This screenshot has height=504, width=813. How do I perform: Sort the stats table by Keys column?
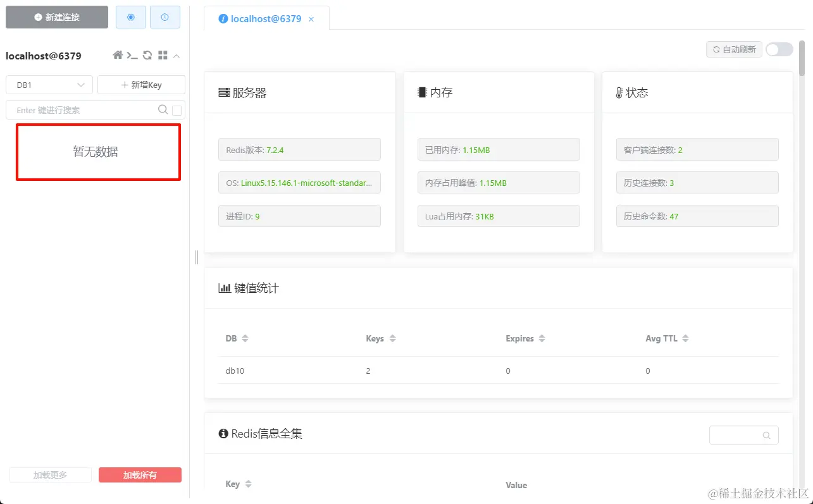[392, 339]
